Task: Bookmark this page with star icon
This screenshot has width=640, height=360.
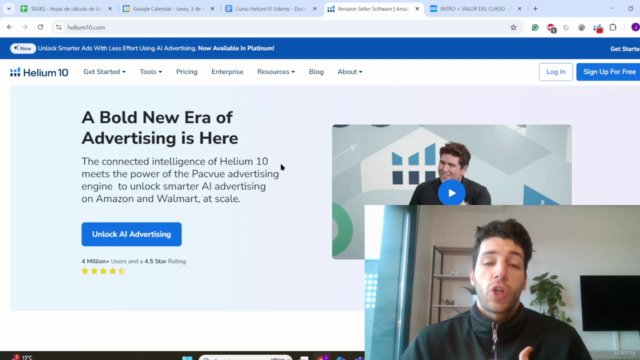Action: (513, 27)
